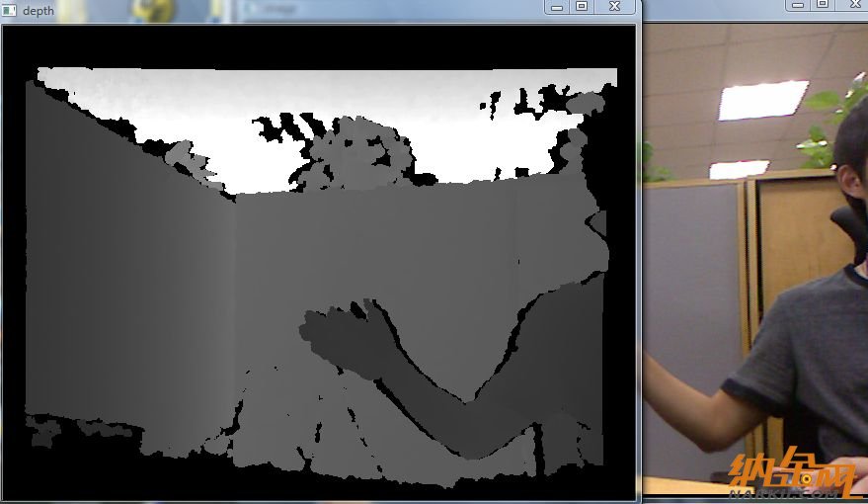Click the ceiling light in the color image
The height and width of the screenshot is (504, 868).
[x=761, y=100]
